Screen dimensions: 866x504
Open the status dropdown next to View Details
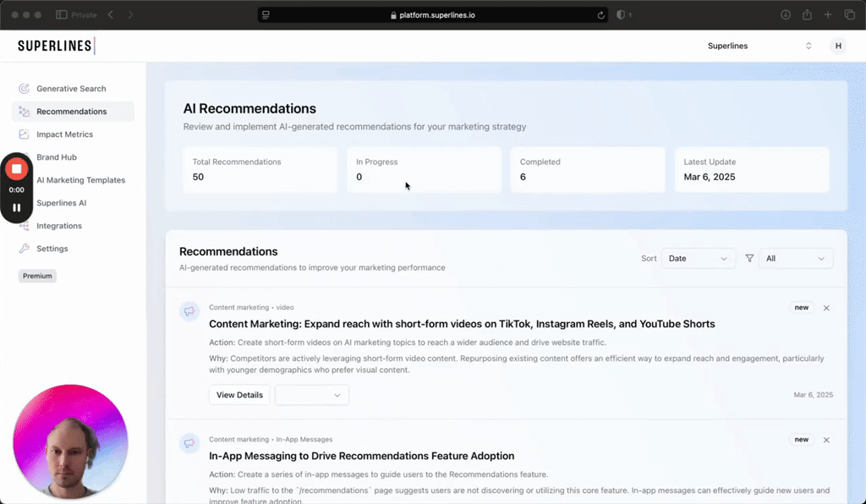pyautogui.click(x=312, y=395)
